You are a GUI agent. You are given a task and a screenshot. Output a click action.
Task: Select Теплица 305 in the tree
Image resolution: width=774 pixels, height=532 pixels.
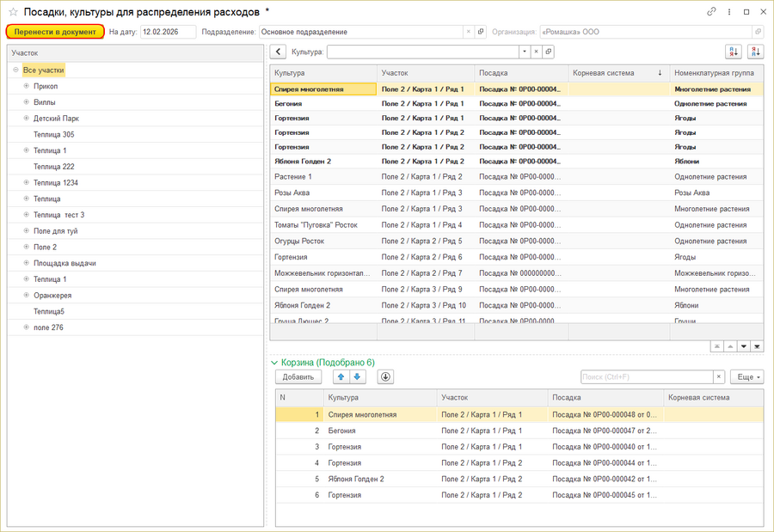point(54,134)
